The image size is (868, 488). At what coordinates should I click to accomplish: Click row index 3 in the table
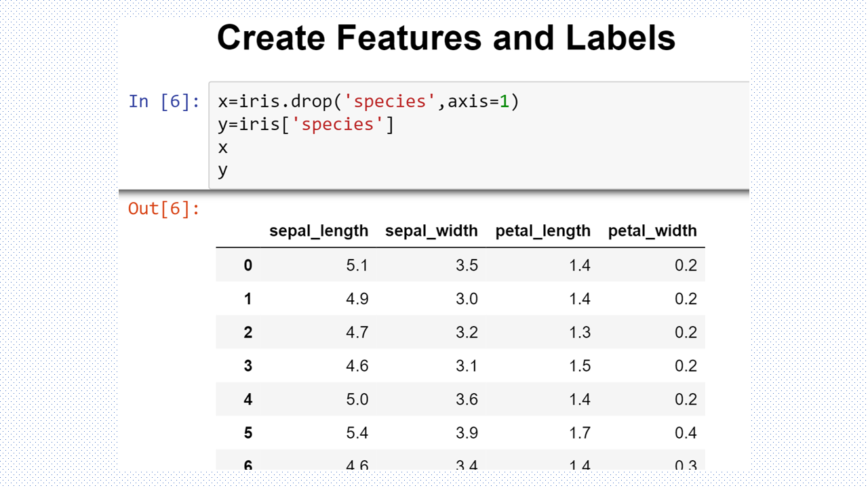tap(248, 366)
